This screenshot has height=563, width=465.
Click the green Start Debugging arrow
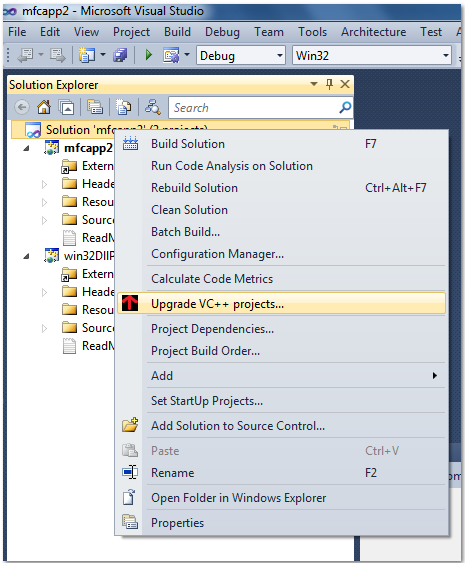[149, 55]
